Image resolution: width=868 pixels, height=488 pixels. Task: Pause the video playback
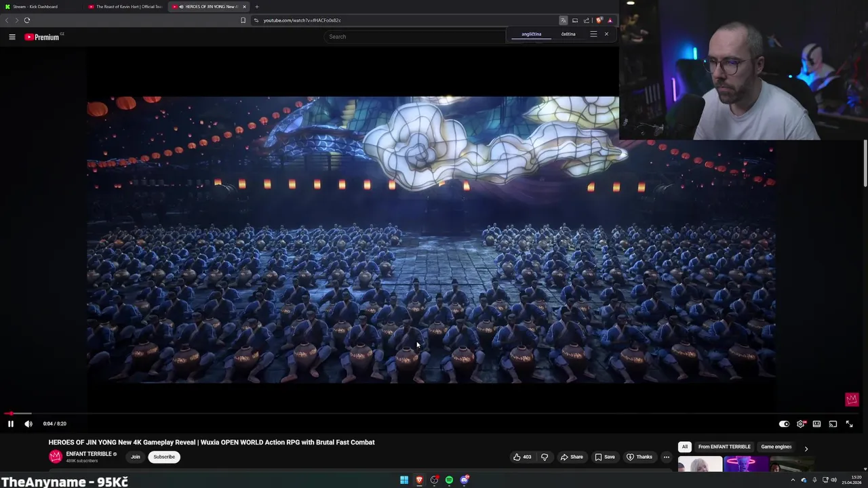11,424
